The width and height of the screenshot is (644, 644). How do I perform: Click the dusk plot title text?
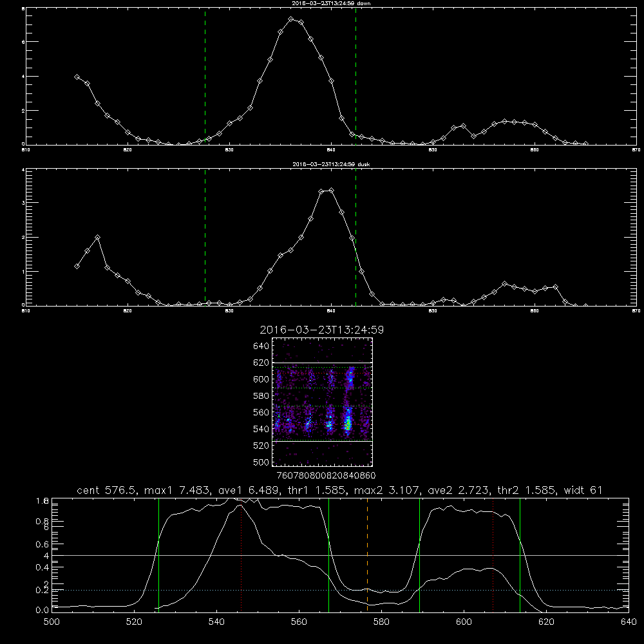(x=331, y=164)
